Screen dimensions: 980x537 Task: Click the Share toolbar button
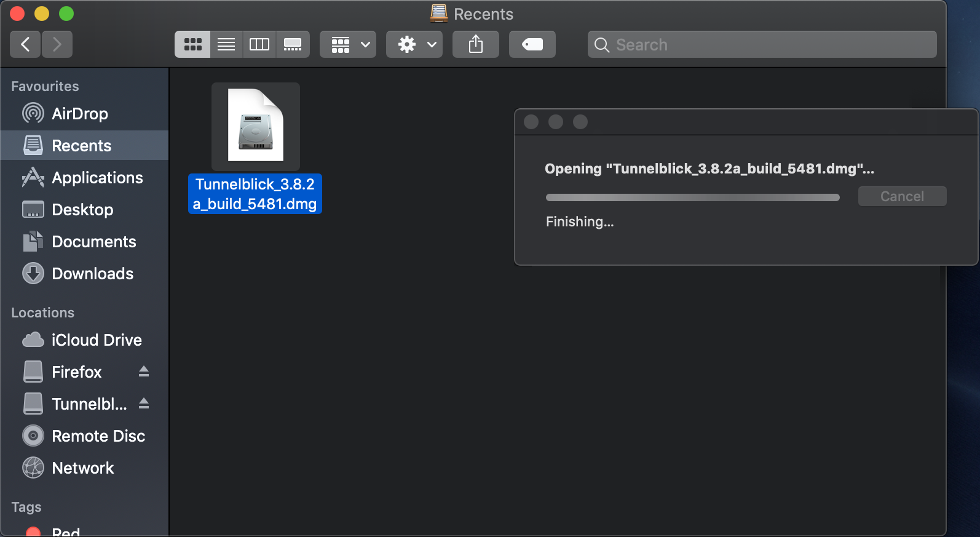(476, 44)
